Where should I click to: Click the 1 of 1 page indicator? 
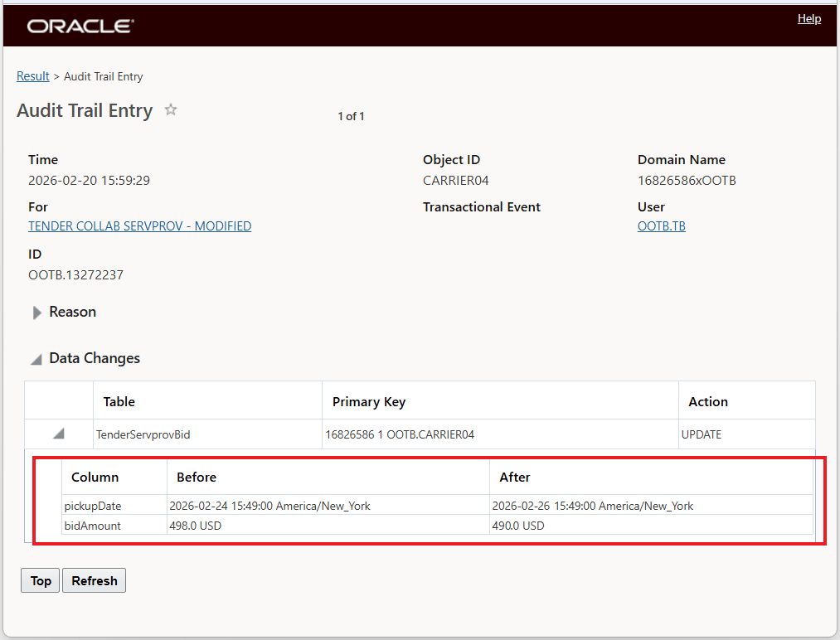pos(351,116)
